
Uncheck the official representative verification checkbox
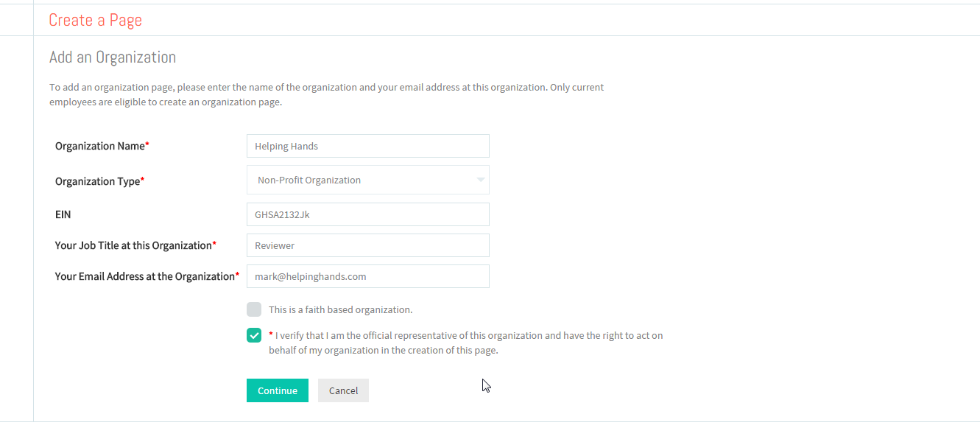tap(254, 335)
